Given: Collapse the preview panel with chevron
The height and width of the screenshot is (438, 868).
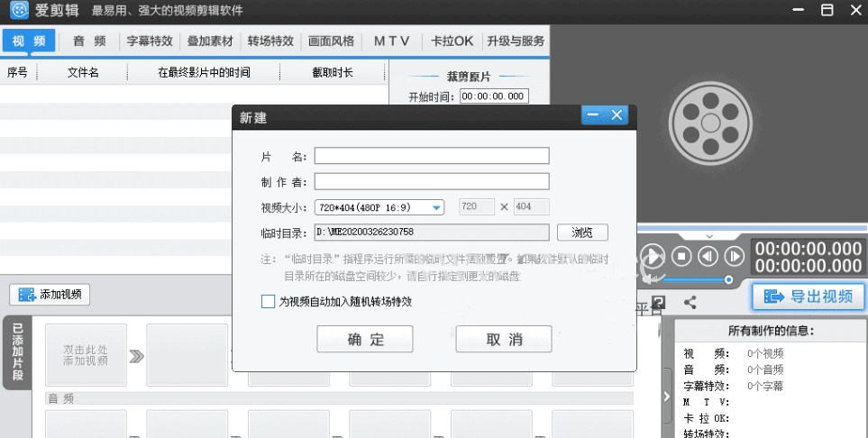Looking at the screenshot, I should pyautogui.click(x=709, y=236).
